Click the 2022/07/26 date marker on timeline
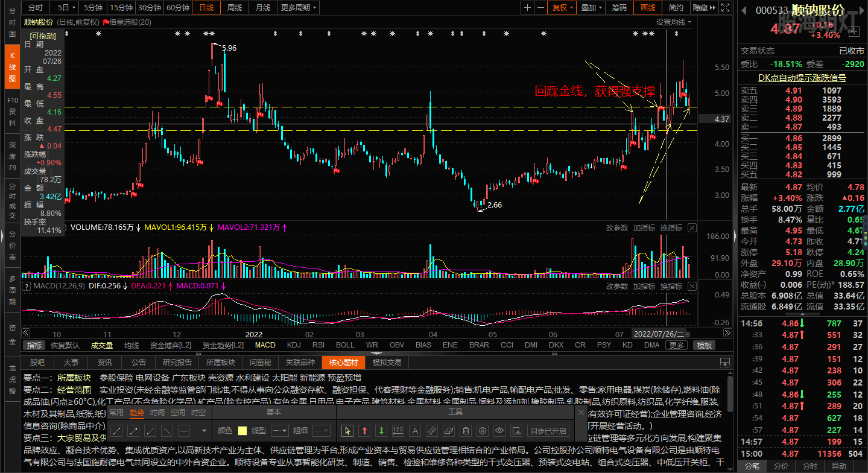Screen dimensions: 868x473 659,333
